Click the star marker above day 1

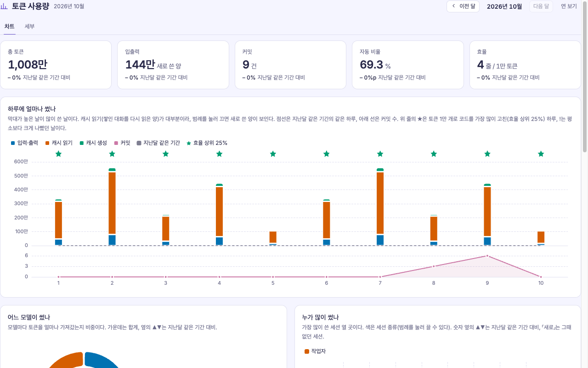[x=58, y=154]
